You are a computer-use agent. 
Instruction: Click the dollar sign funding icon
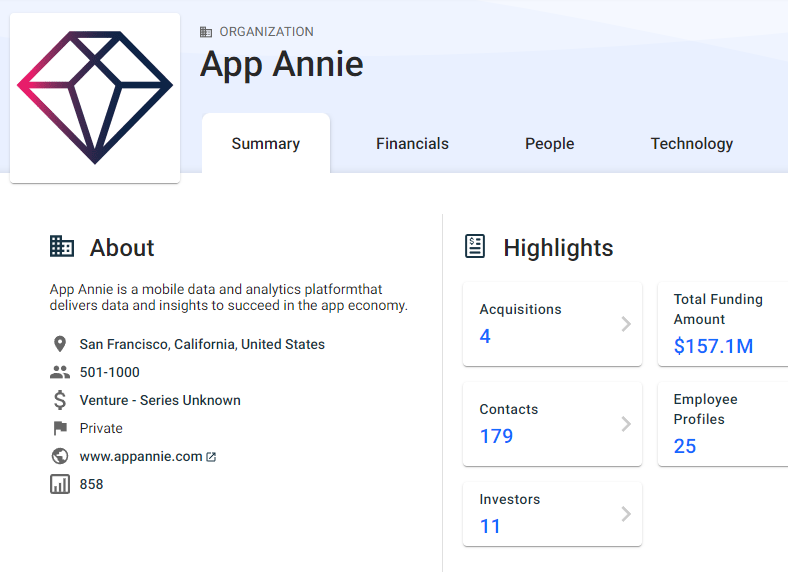coord(60,400)
